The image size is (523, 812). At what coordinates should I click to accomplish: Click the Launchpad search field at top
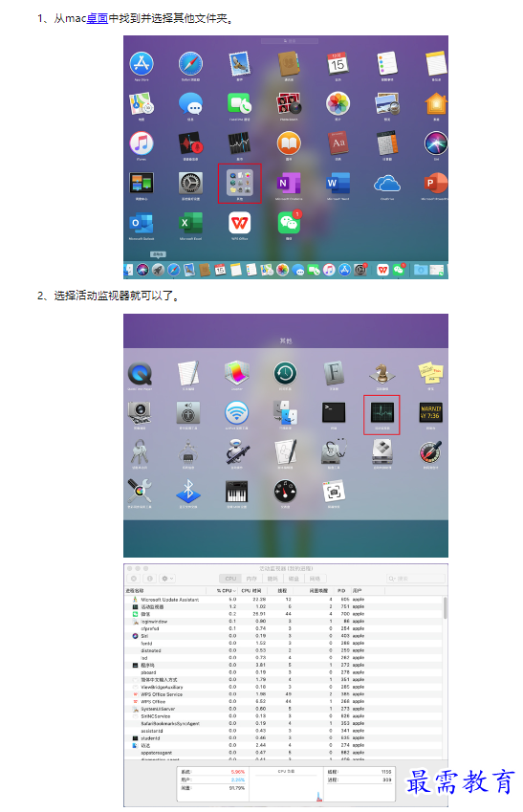(x=290, y=41)
